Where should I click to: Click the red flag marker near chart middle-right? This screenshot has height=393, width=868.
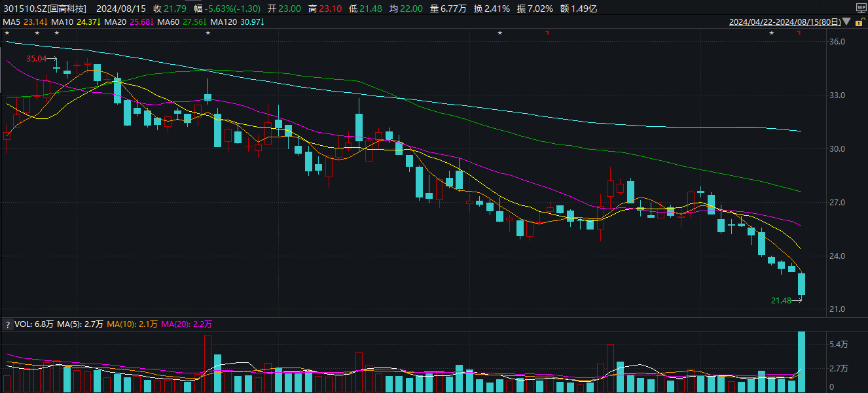tap(547, 33)
